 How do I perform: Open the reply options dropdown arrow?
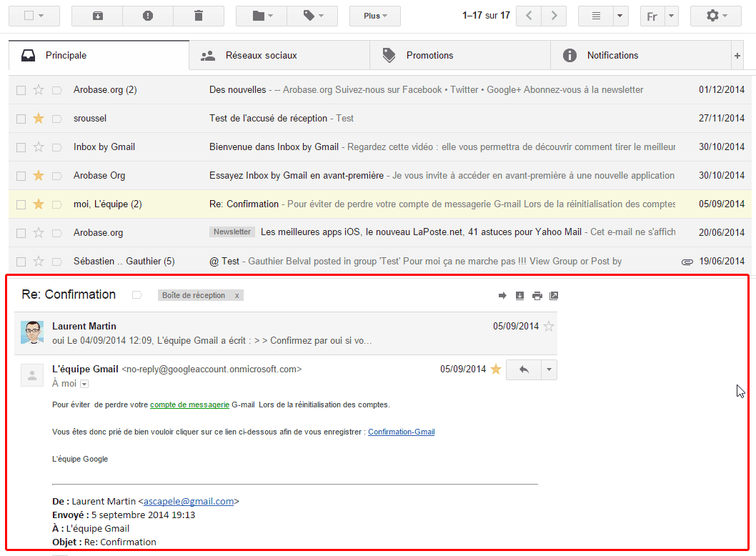coord(549,370)
